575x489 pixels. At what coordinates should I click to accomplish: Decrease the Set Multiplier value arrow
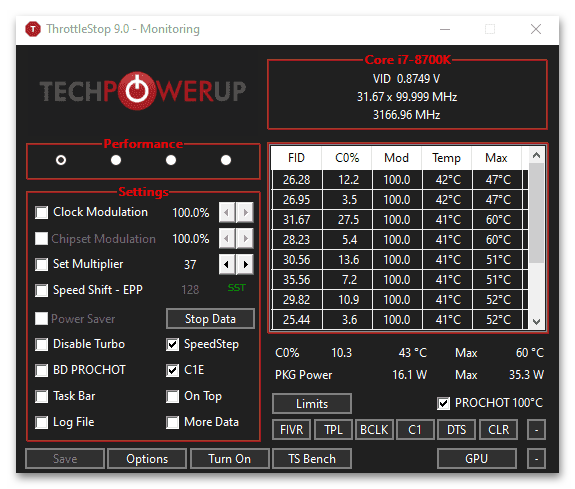click(x=227, y=264)
